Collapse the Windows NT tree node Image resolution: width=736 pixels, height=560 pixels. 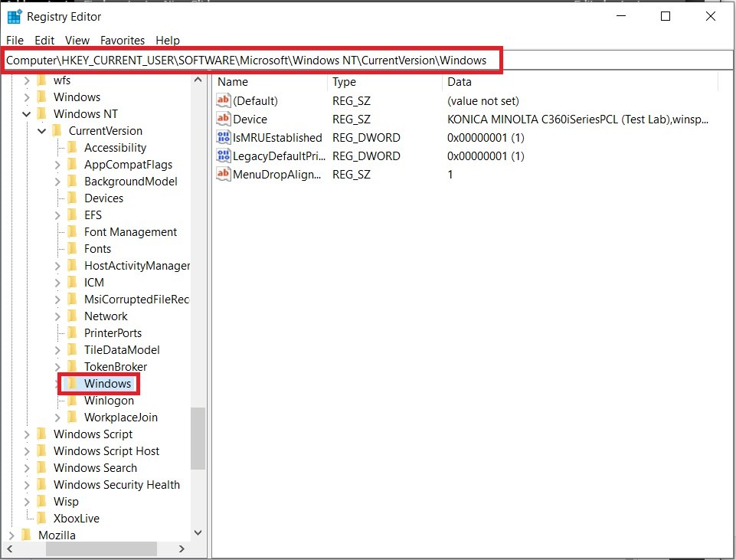coord(28,114)
